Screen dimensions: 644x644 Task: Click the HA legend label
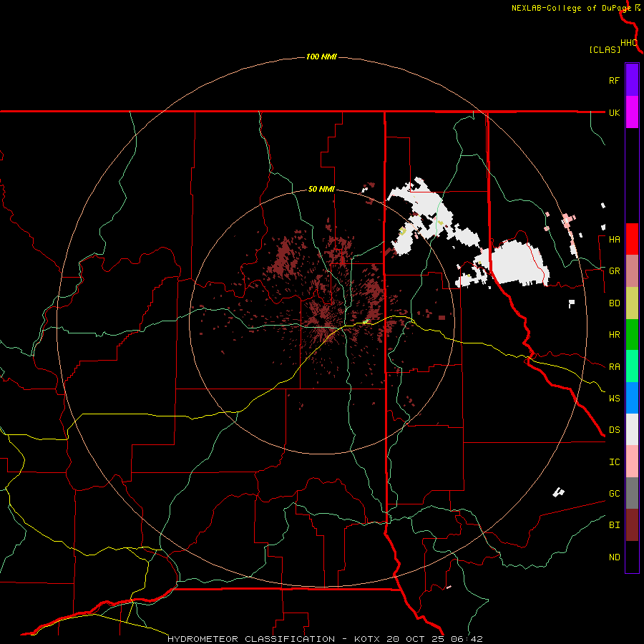pos(614,240)
